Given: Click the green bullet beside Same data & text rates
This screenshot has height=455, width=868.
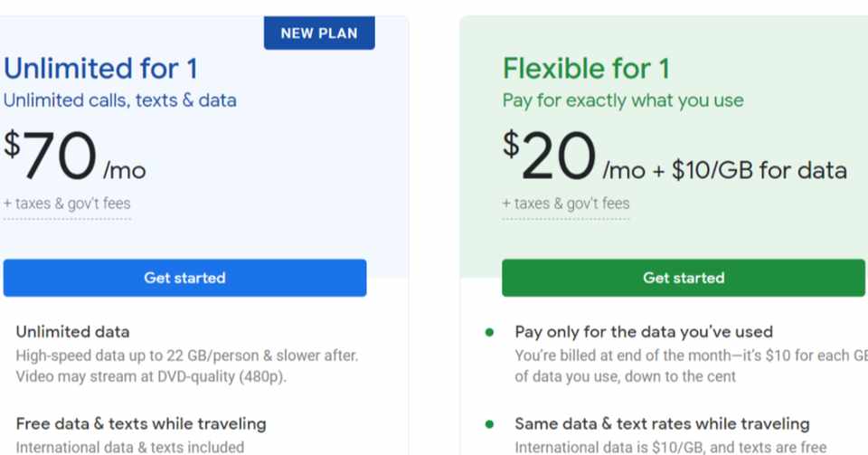Looking at the screenshot, I should [489, 423].
